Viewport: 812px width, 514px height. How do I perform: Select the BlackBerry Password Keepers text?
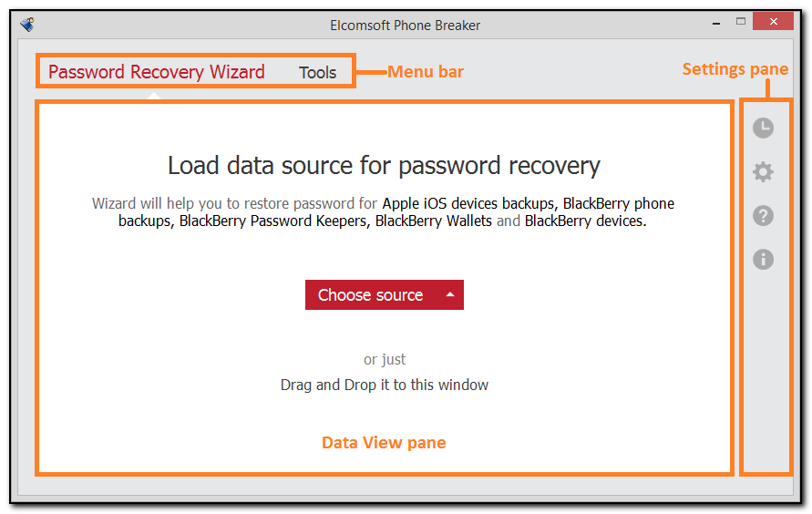273,221
